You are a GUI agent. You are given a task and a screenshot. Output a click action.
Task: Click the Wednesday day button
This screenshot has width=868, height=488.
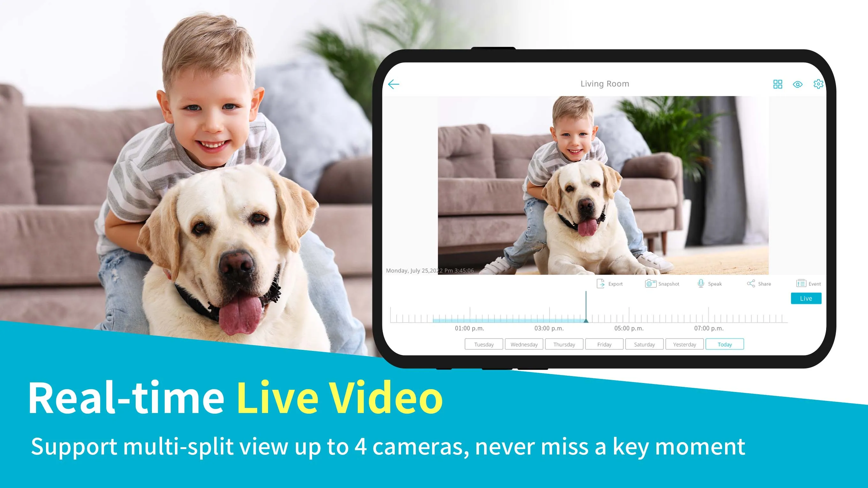pos(524,344)
